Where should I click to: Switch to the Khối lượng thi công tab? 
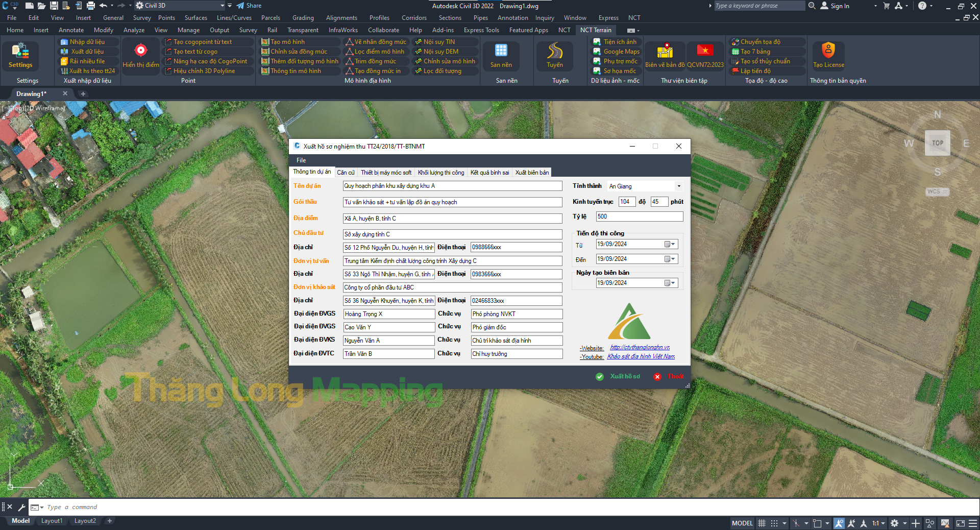click(440, 173)
